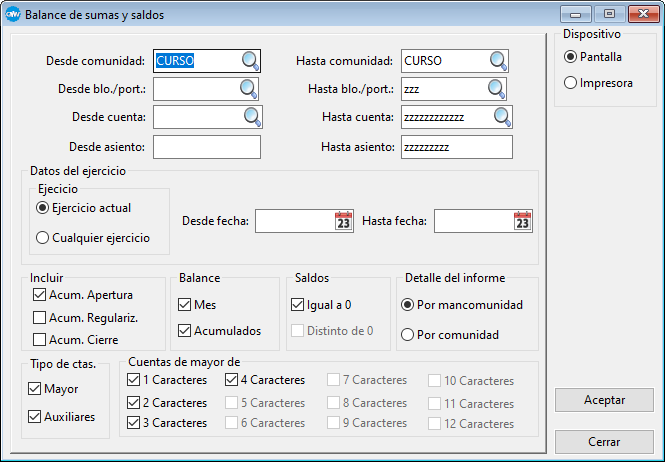Select Por comunidad report detail

[407, 335]
